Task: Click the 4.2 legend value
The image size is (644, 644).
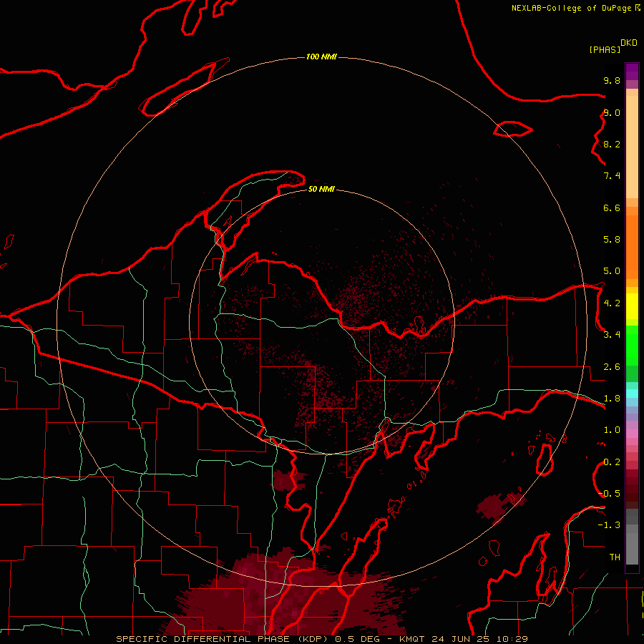Action: point(612,303)
